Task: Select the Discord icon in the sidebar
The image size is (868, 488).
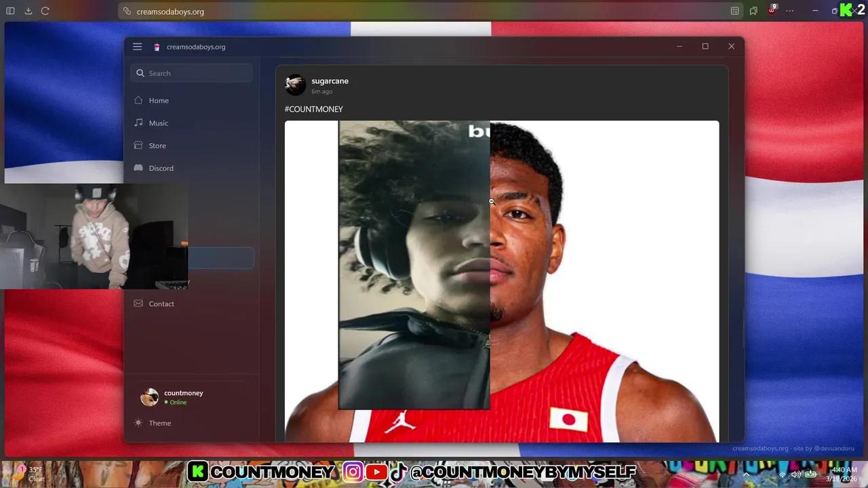Action: click(x=138, y=167)
